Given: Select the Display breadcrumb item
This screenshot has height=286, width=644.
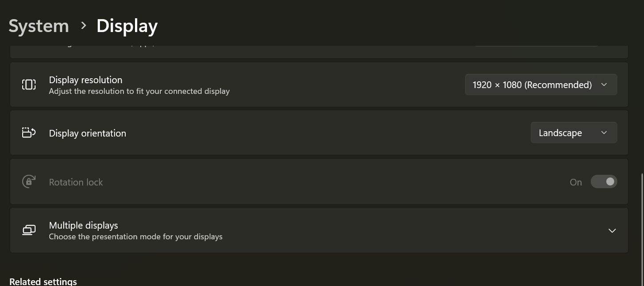Looking at the screenshot, I should [x=127, y=26].
